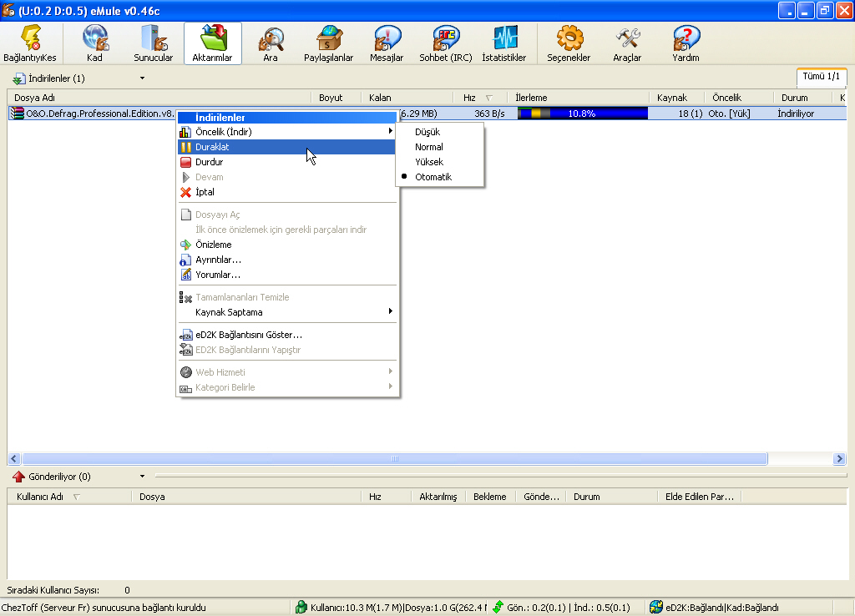The width and height of the screenshot is (855, 616).
Task: Select Yüksek priority option
Action: [439, 162]
